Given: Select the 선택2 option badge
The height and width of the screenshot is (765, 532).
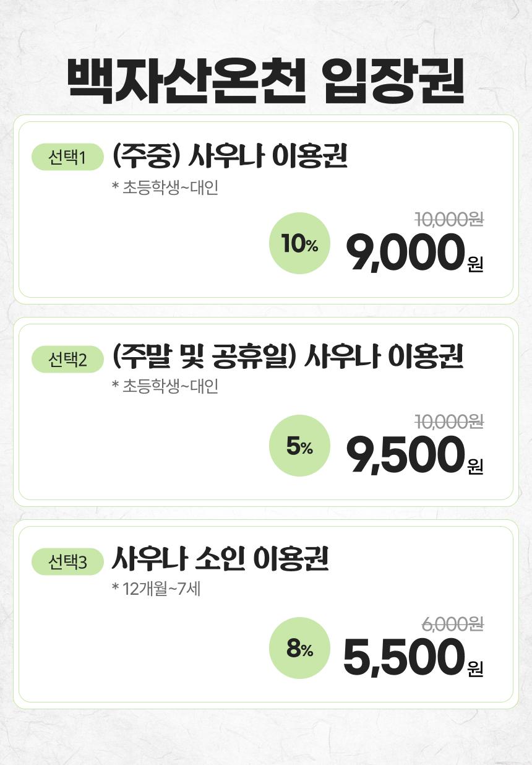Looking at the screenshot, I should click(x=67, y=359).
